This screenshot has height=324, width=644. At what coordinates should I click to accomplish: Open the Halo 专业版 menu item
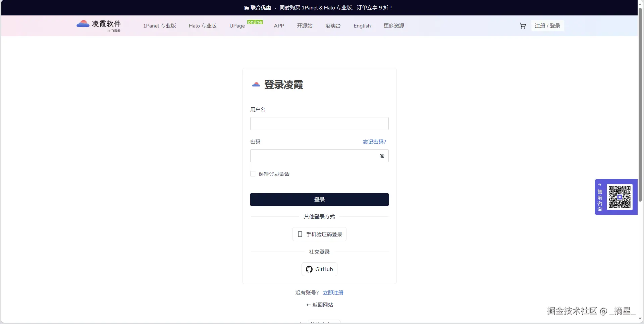point(203,26)
